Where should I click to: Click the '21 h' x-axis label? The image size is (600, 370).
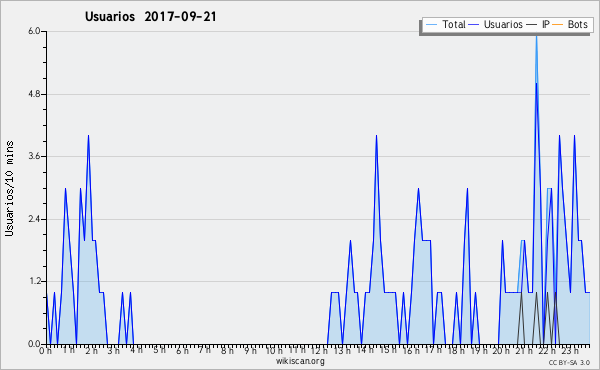(524, 351)
